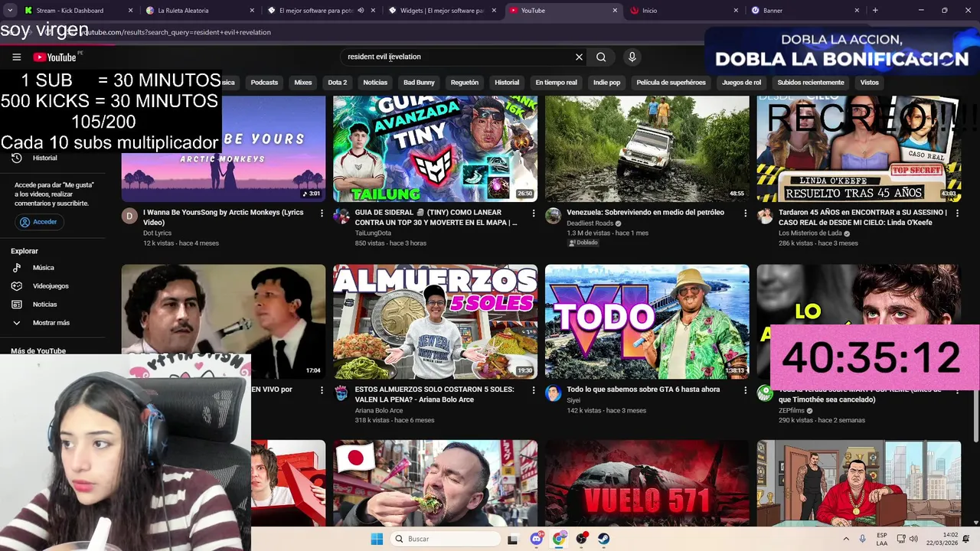Play the TODO VI thumbnail
The width and height of the screenshot is (980, 551).
[x=647, y=321]
